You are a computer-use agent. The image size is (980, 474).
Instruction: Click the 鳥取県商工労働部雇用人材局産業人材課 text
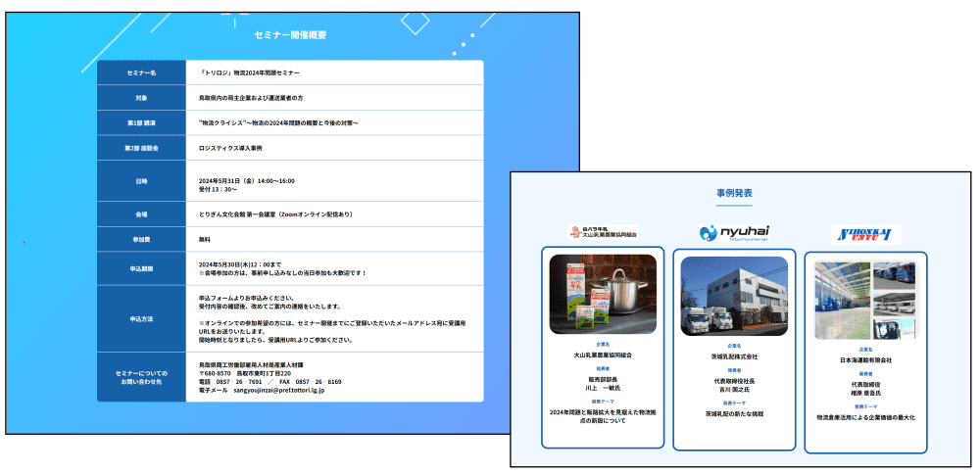pos(251,364)
